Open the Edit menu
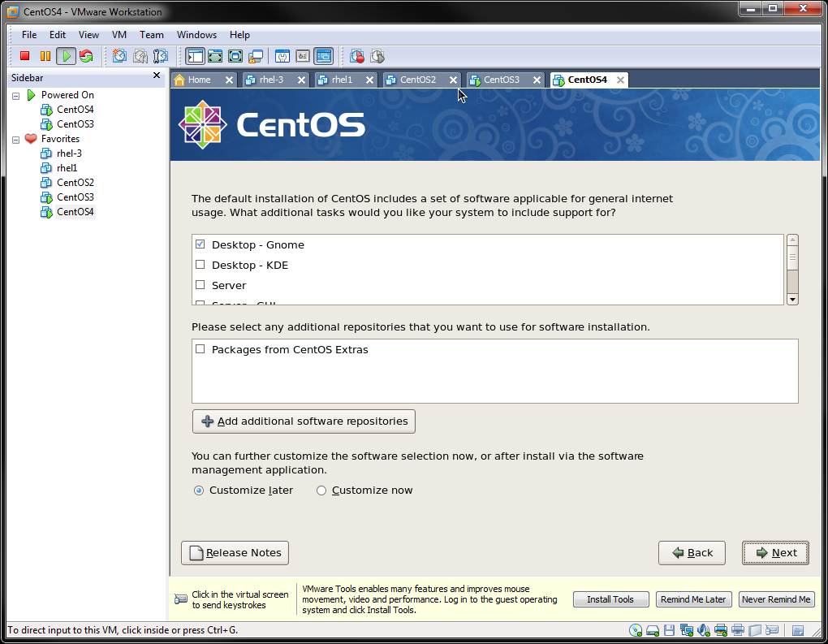828x644 pixels. click(58, 35)
